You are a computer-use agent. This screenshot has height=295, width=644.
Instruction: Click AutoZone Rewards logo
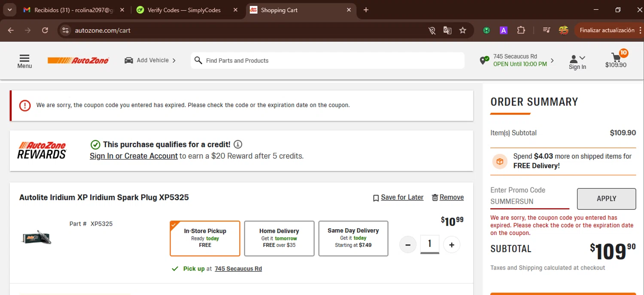pyautogui.click(x=42, y=150)
